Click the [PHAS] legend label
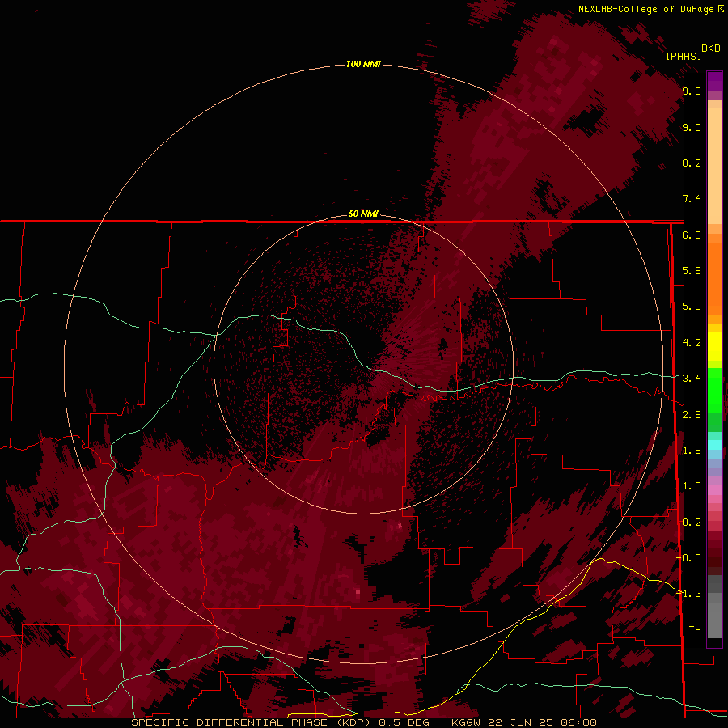 [684, 56]
